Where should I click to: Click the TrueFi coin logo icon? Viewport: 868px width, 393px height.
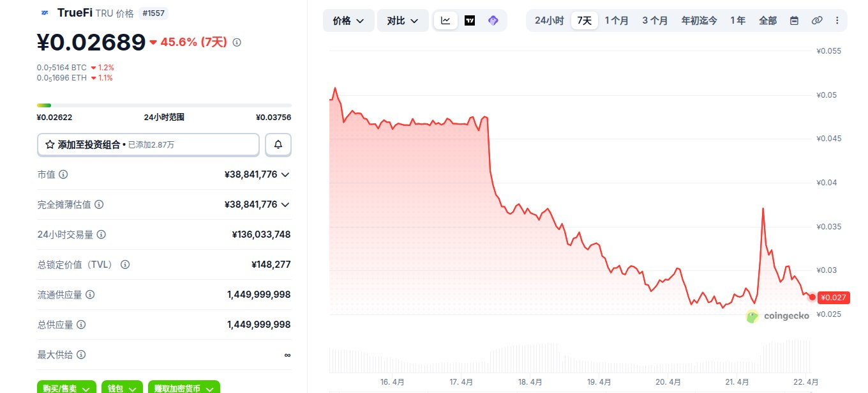45,13
